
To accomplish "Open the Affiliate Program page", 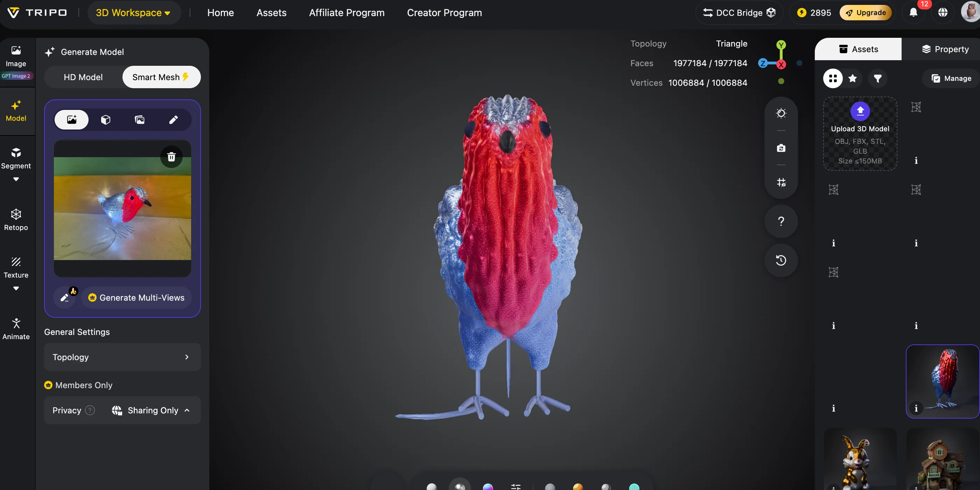I will tap(346, 13).
